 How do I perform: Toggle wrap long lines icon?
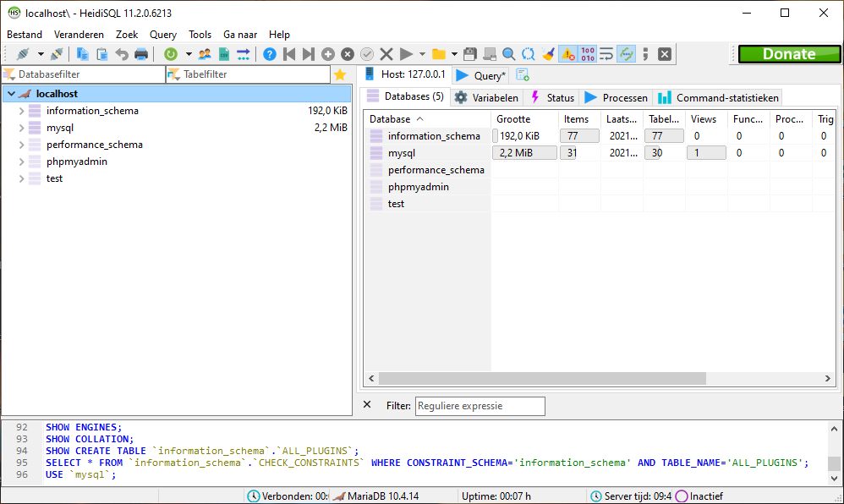coord(606,54)
